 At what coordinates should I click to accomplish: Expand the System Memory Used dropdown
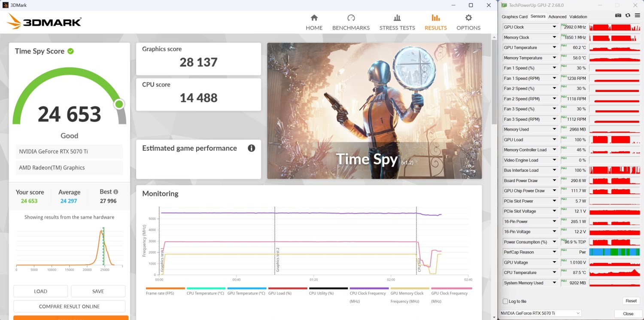[554, 283]
